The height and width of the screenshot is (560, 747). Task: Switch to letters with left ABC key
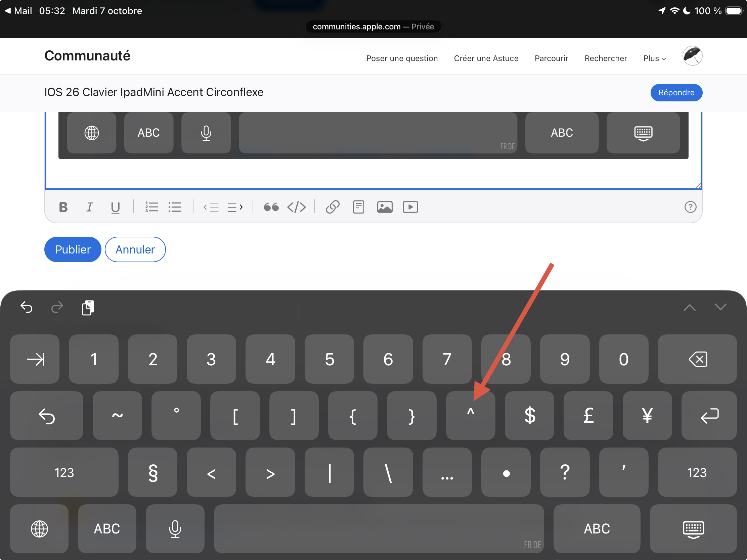(107, 528)
